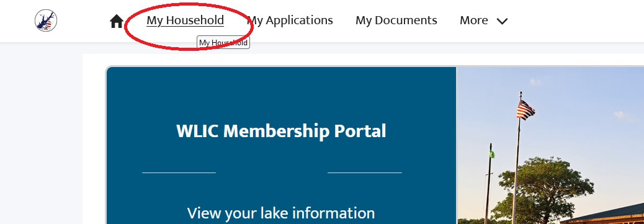644x224 pixels.
Task: Click the WLIC Membership Portal heading
Action: click(x=281, y=131)
